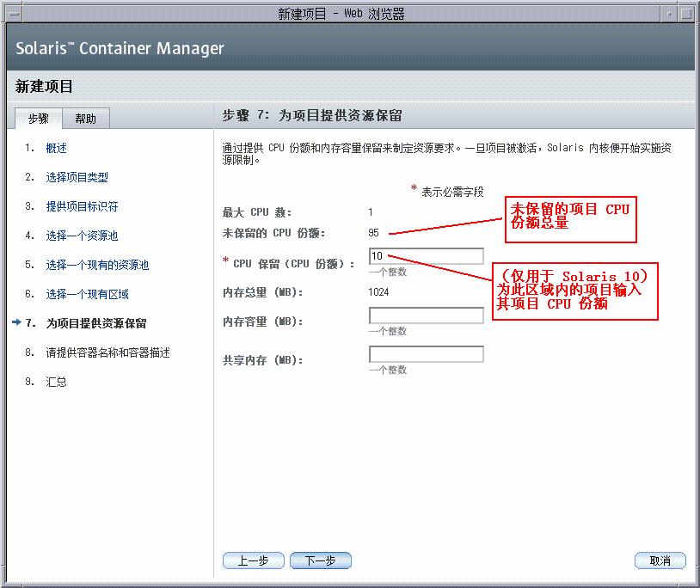Click the 新建项目 page title

(44, 86)
